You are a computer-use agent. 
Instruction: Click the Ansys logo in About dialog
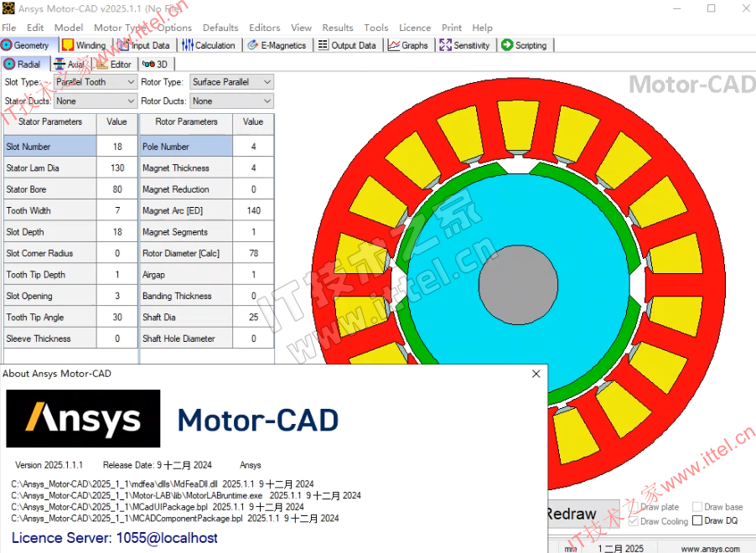point(83,418)
